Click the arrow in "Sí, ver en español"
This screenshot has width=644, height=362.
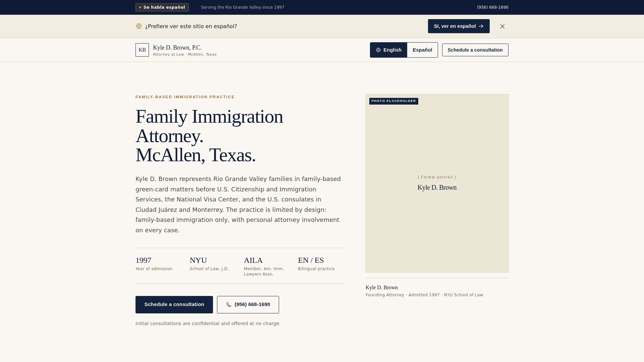(x=481, y=26)
